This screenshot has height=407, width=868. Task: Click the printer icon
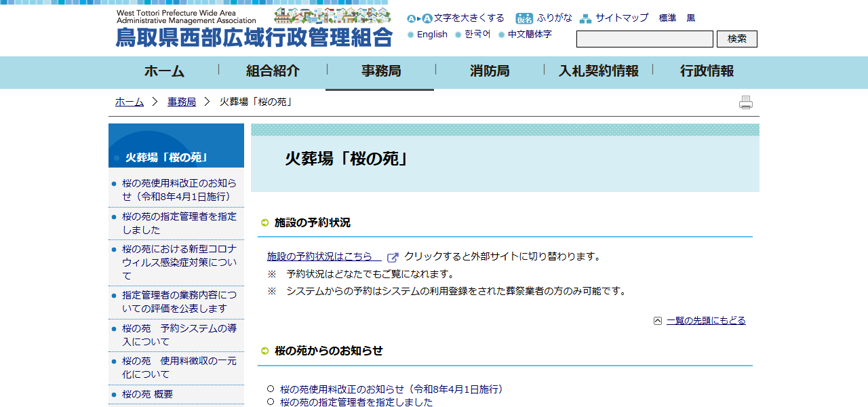point(746,102)
